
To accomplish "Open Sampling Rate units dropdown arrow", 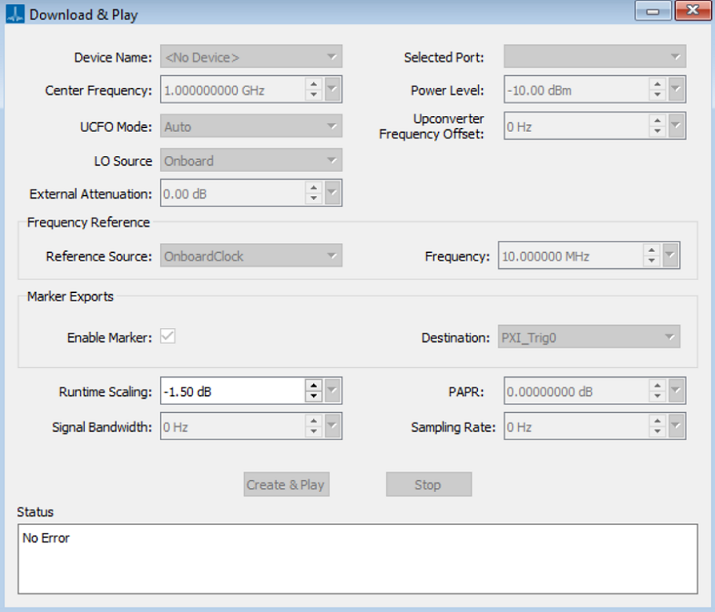I will click(x=676, y=426).
